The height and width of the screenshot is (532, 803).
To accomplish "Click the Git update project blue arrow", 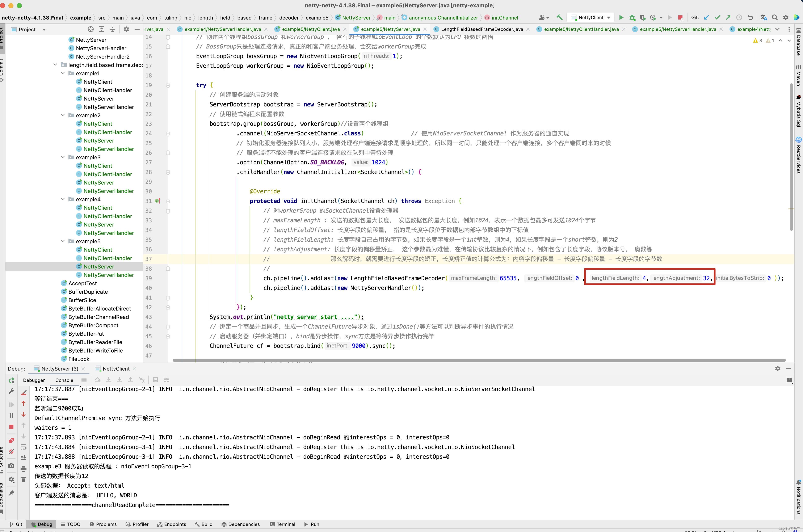I will pyautogui.click(x=706, y=17).
